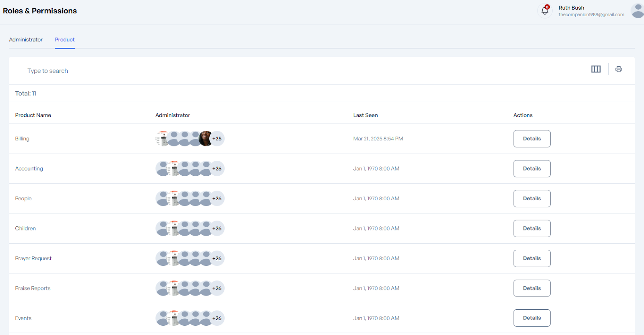The width and height of the screenshot is (644, 335).
Task: Open Details for Children product
Action: (x=532, y=228)
